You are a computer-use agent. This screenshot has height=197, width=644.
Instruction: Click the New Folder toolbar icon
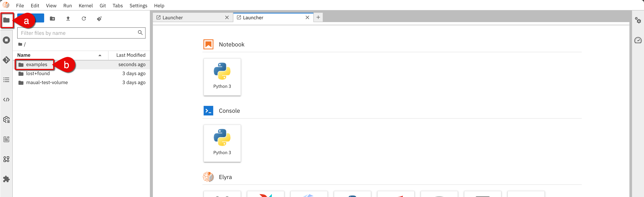click(x=52, y=19)
